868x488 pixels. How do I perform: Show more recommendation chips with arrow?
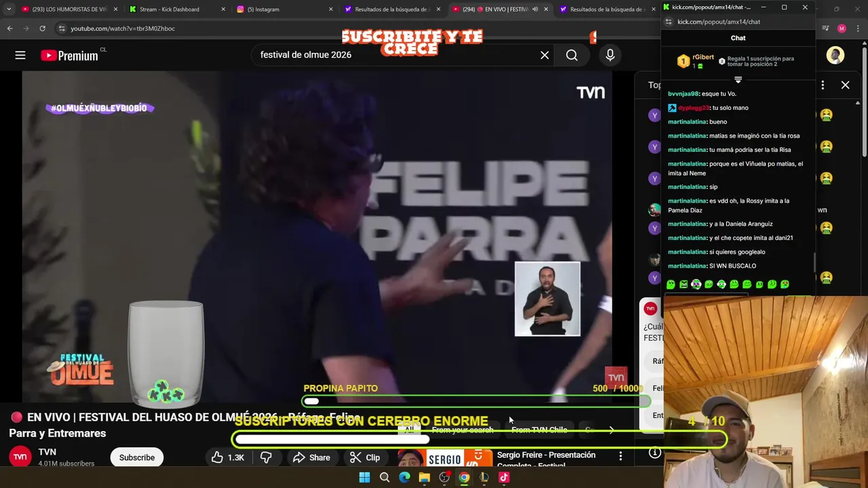(x=612, y=430)
